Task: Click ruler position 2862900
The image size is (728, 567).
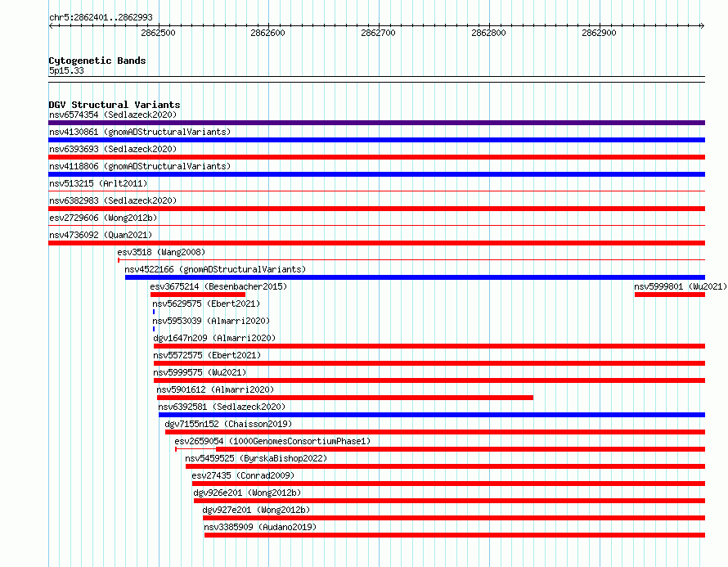Action: click(599, 33)
